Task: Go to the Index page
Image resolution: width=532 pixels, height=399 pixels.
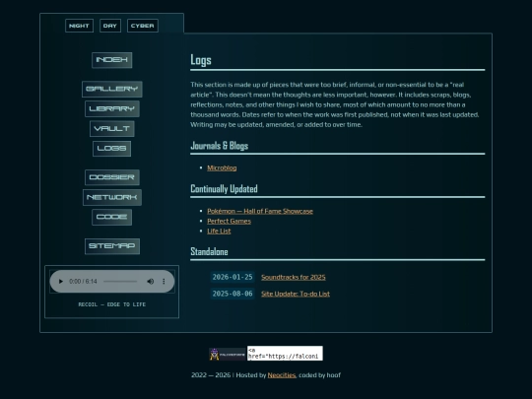Action: [x=112, y=60]
